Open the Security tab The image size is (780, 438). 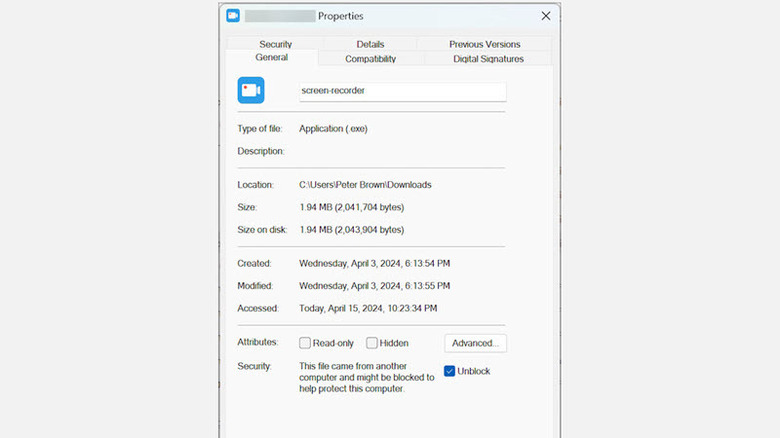pyautogui.click(x=275, y=44)
